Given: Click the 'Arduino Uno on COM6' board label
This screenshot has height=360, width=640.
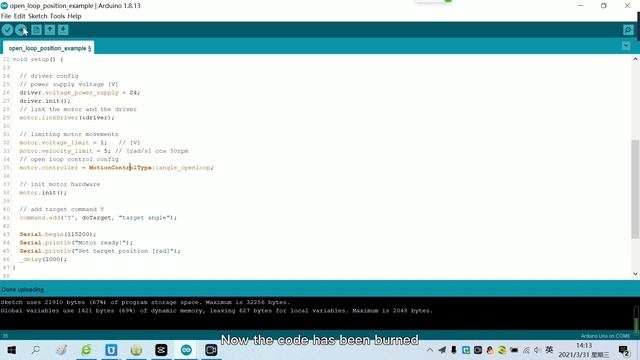Looking at the screenshot, I should point(605,336).
